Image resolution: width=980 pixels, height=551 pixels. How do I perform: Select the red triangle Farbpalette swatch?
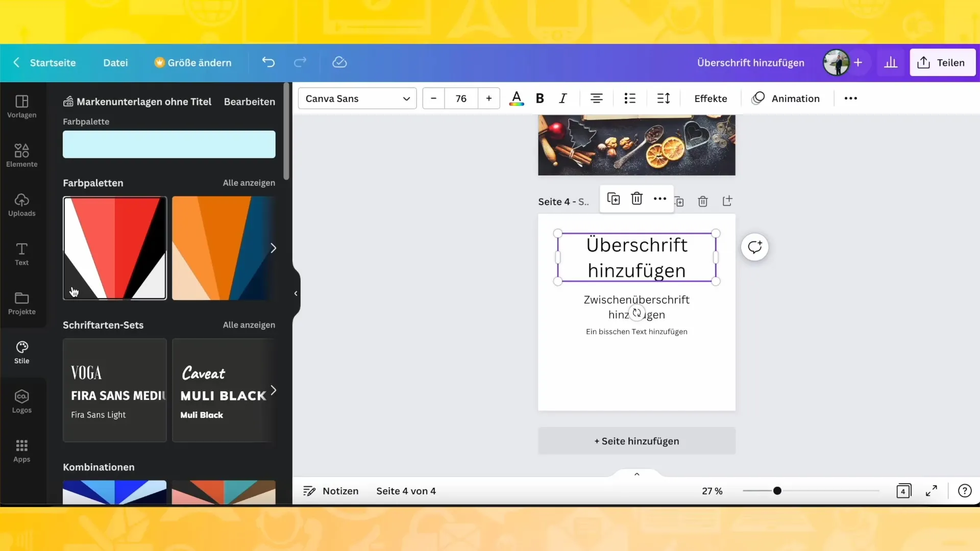(x=114, y=247)
